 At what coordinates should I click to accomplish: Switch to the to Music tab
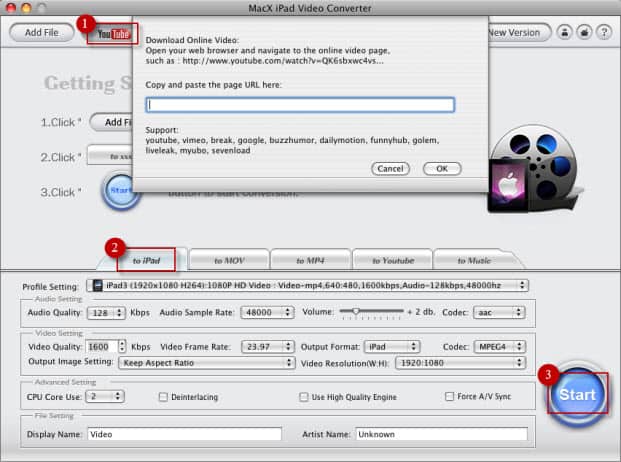474,260
